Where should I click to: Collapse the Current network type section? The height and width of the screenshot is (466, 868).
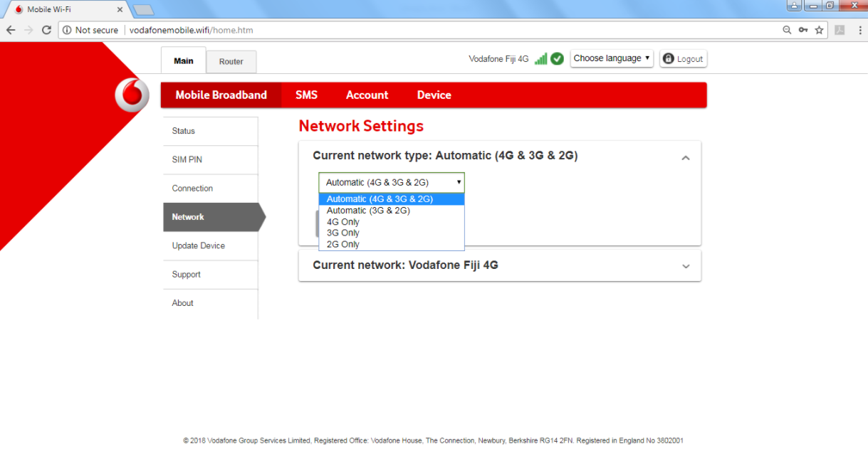tap(686, 157)
